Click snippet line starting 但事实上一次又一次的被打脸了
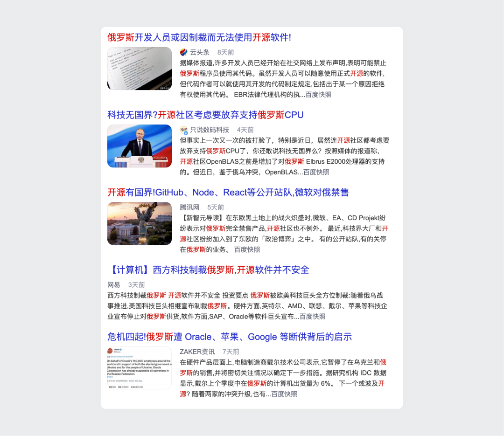 point(285,140)
